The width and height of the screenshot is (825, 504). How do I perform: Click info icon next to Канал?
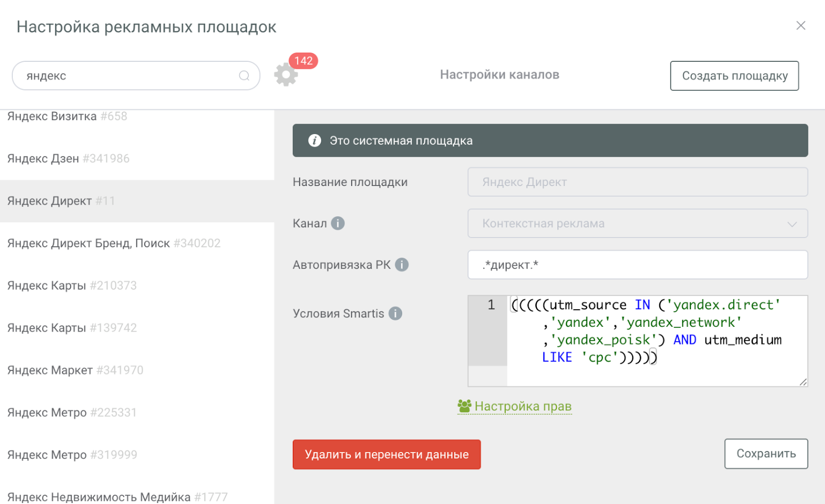point(338,223)
